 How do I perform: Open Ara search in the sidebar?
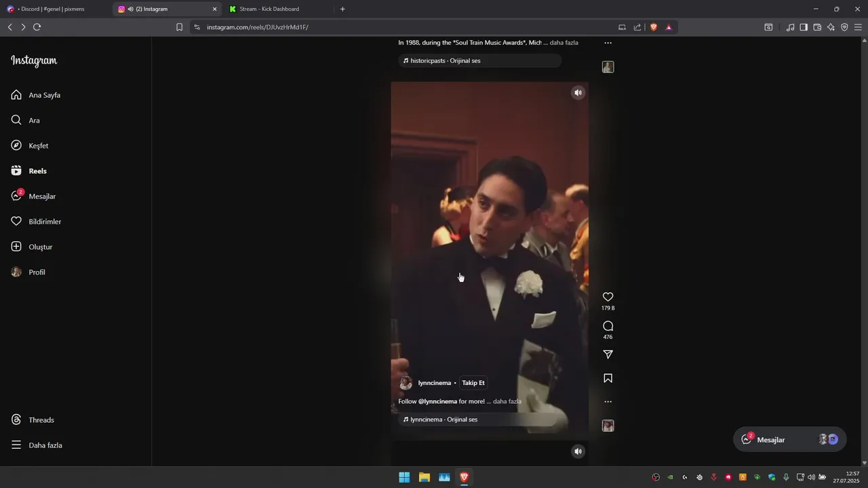point(26,120)
